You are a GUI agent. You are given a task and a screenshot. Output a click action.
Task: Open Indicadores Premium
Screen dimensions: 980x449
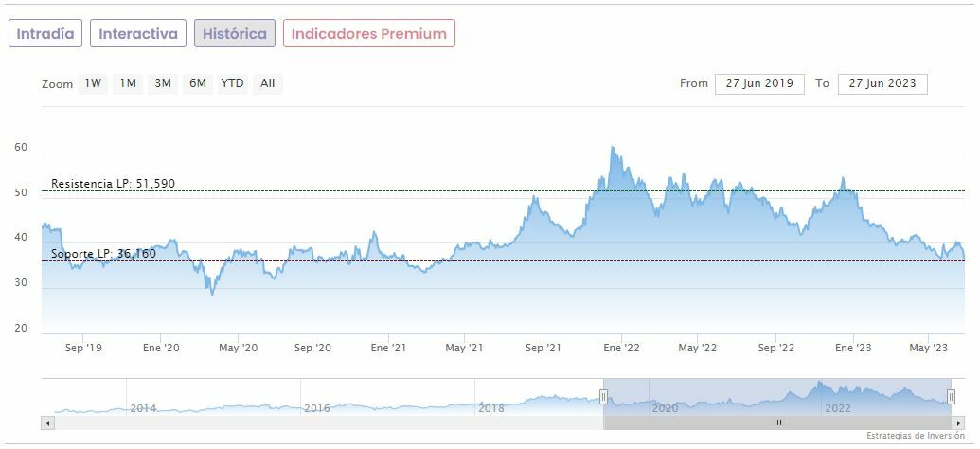pos(368,34)
